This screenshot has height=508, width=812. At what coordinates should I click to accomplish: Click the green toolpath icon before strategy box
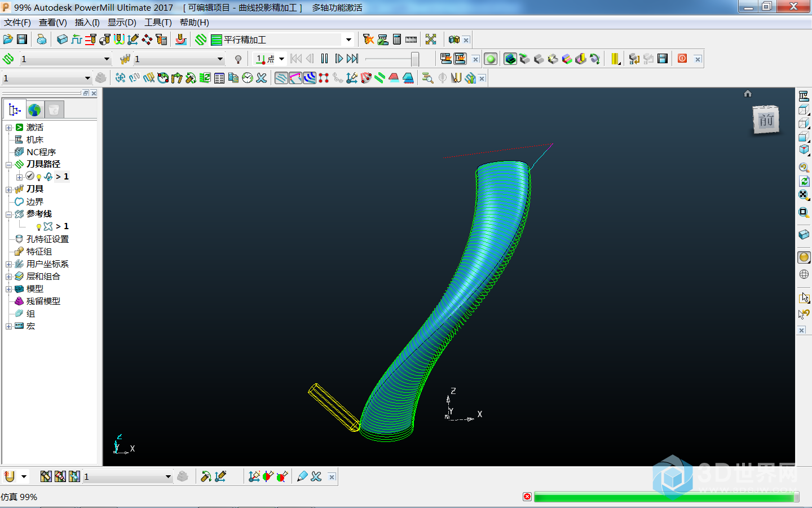pos(201,40)
